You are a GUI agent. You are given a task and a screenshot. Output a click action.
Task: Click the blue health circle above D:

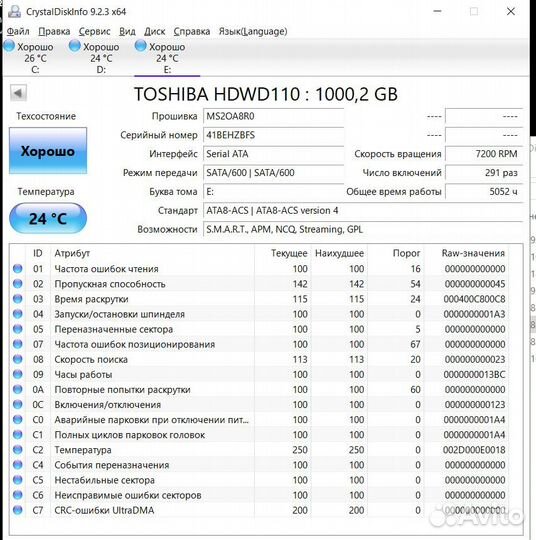coord(74,46)
